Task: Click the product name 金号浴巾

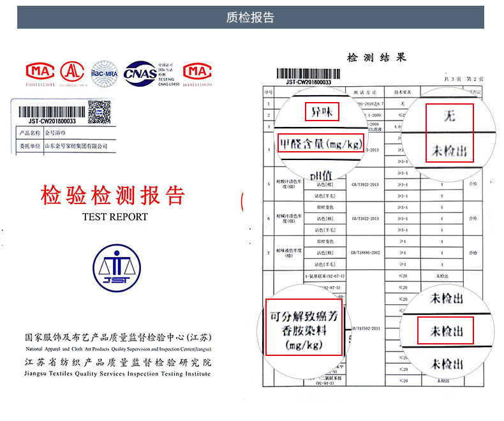Action: (x=55, y=133)
